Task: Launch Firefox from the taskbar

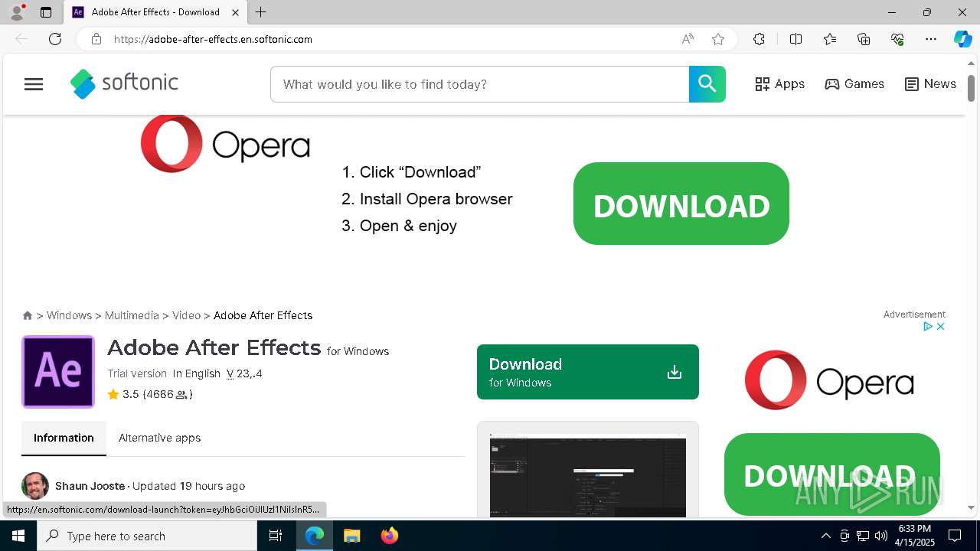Action: (x=390, y=536)
